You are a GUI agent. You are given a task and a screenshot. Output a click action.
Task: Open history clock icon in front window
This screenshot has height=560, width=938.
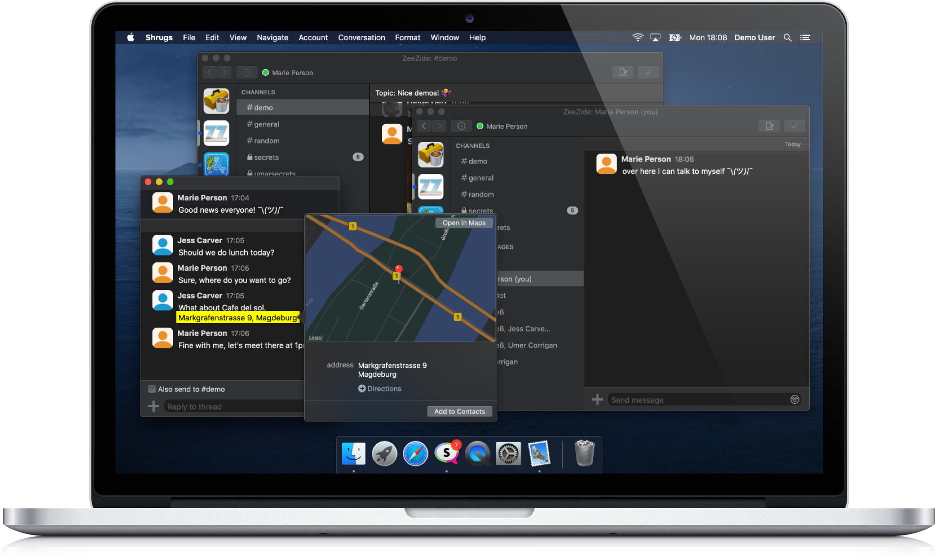(x=461, y=126)
